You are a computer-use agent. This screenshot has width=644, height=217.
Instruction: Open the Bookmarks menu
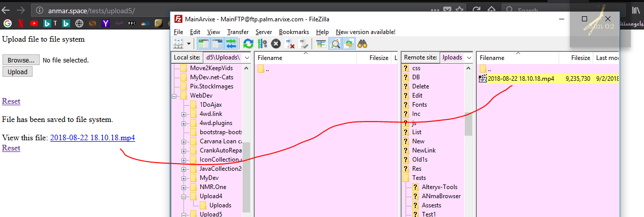[294, 32]
